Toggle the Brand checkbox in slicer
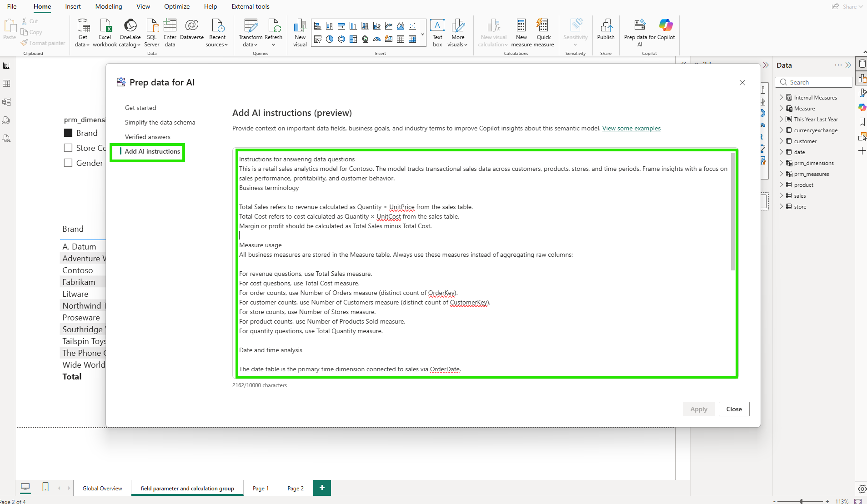This screenshot has width=867, height=504. tap(68, 133)
